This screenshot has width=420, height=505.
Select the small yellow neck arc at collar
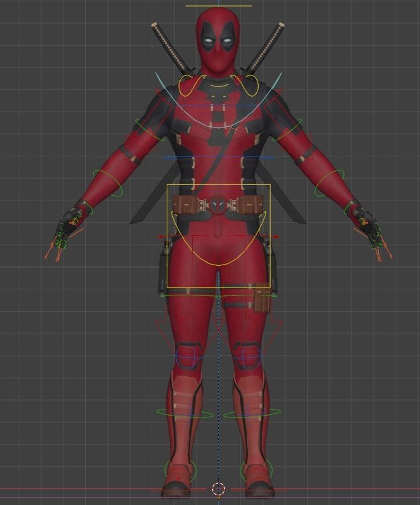tap(219, 86)
